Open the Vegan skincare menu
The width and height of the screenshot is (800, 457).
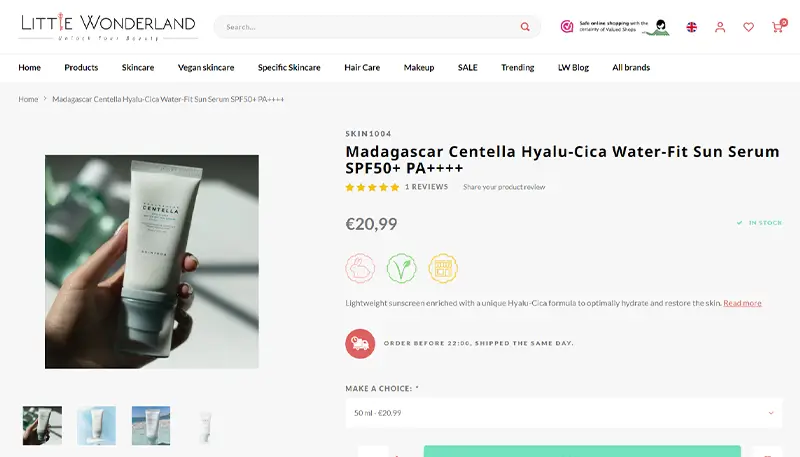tap(206, 67)
